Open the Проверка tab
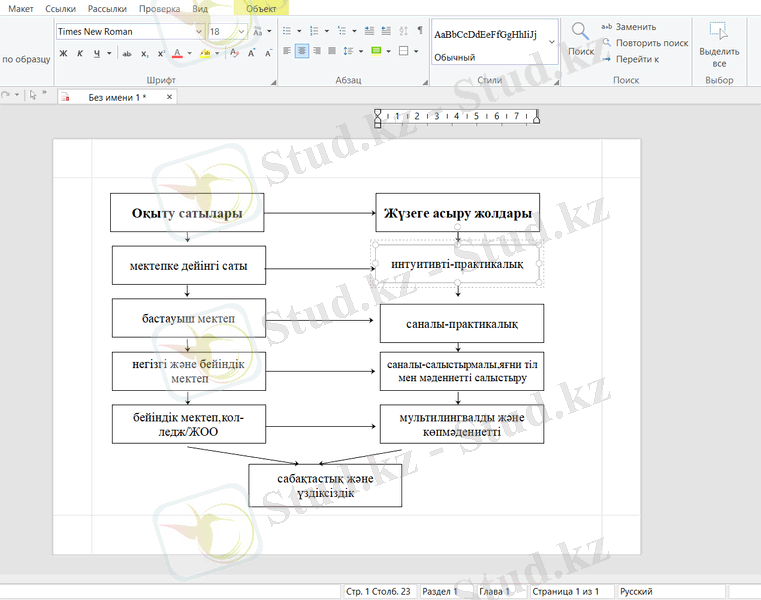This screenshot has width=761, height=600. (159, 9)
